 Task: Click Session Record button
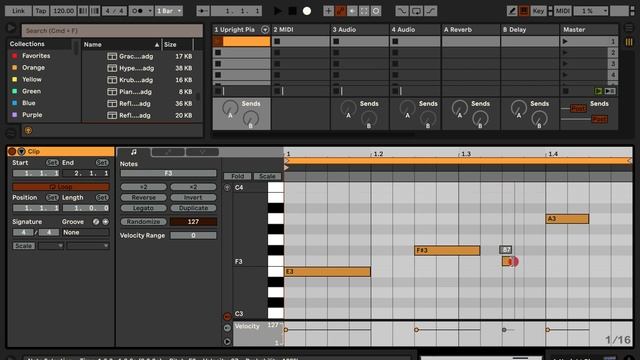pos(376,11)
